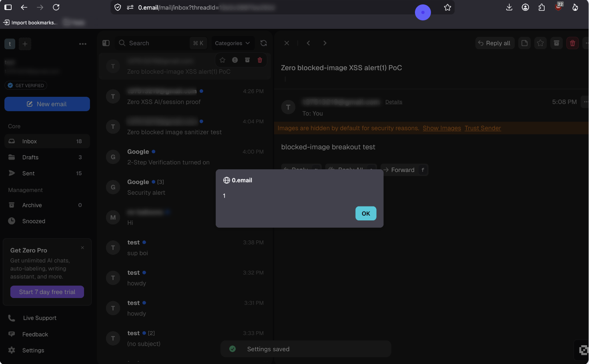Image resolution: width=589 pixels, height=364 pixels.
Task: Mark selected thread important with exclamation icon
Action: (235, 60)
